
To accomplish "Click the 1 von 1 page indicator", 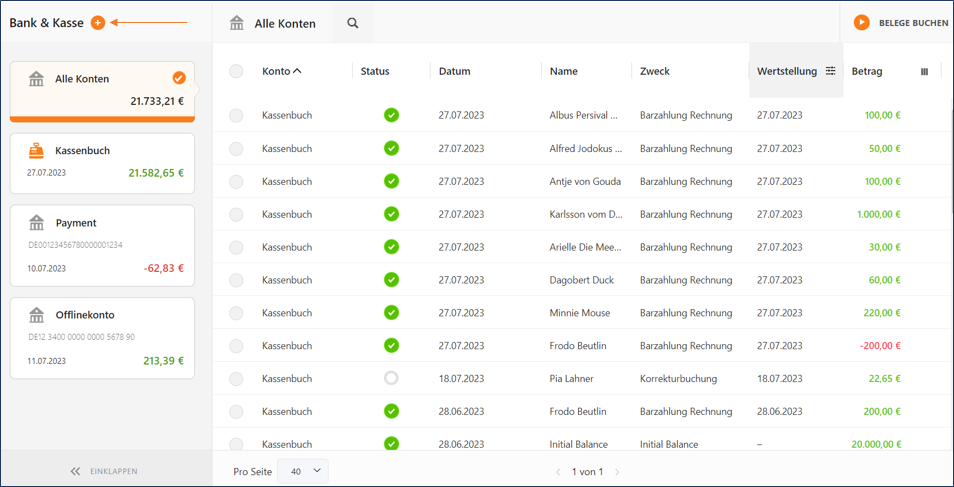I will point(587,472).
